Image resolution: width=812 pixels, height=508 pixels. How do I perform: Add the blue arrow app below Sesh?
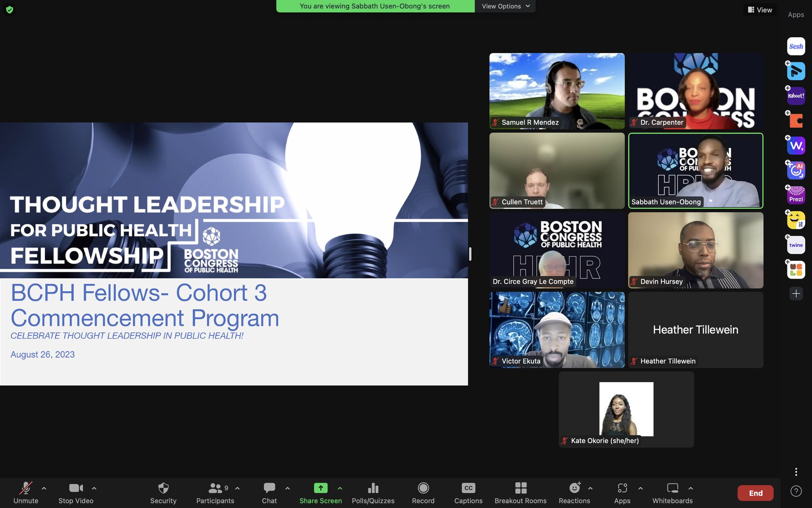[796, 71]
